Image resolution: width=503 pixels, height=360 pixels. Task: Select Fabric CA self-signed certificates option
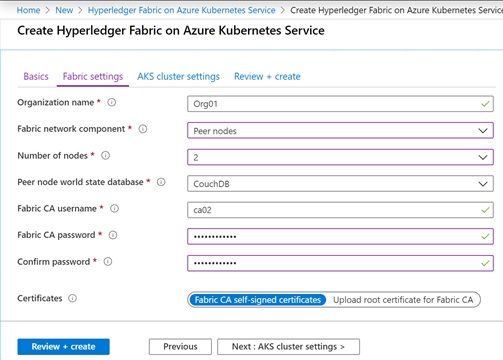pyautogui.click(x=257, y=300)
